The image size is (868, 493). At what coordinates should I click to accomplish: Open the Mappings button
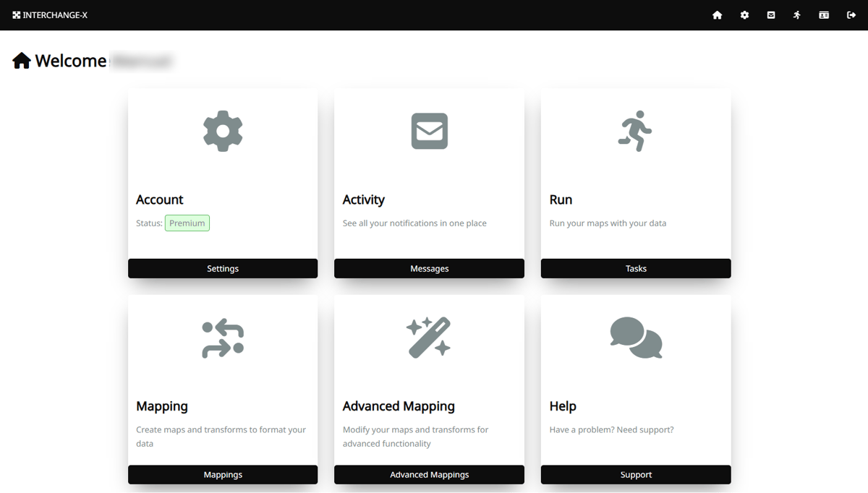(223, 475)
